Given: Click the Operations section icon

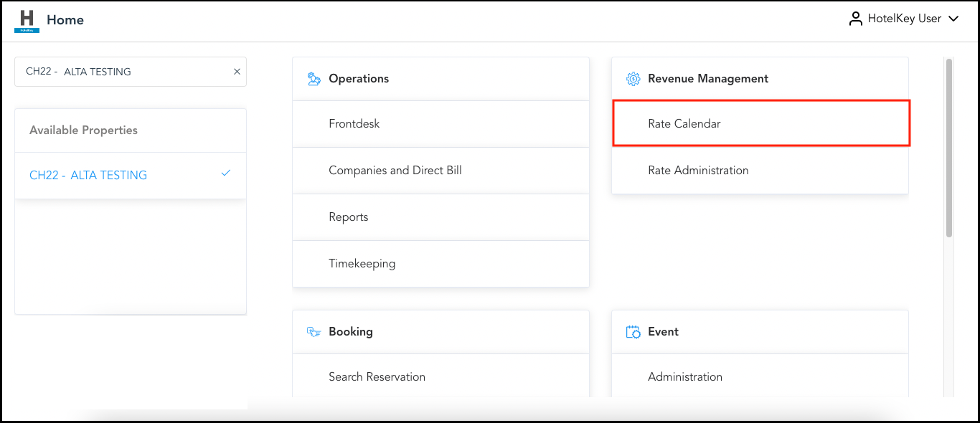Looking at the screenshot, I should tap(314, 79).
